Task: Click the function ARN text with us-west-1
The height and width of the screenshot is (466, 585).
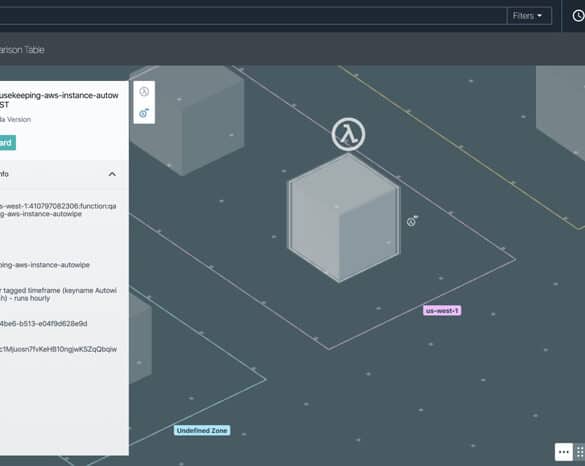Action: pyautogui.click(x=58, y=210)
